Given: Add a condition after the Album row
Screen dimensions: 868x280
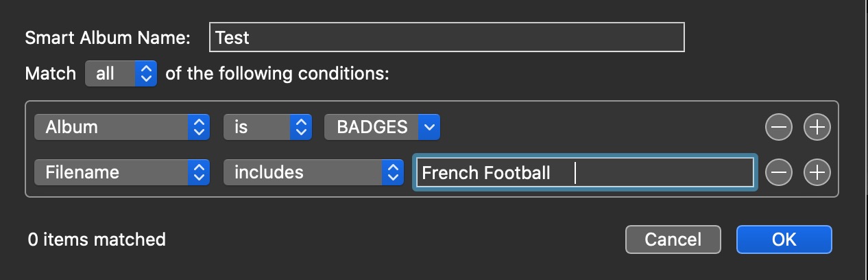Looking at the screenshot, I should click(x=817, y=127).
